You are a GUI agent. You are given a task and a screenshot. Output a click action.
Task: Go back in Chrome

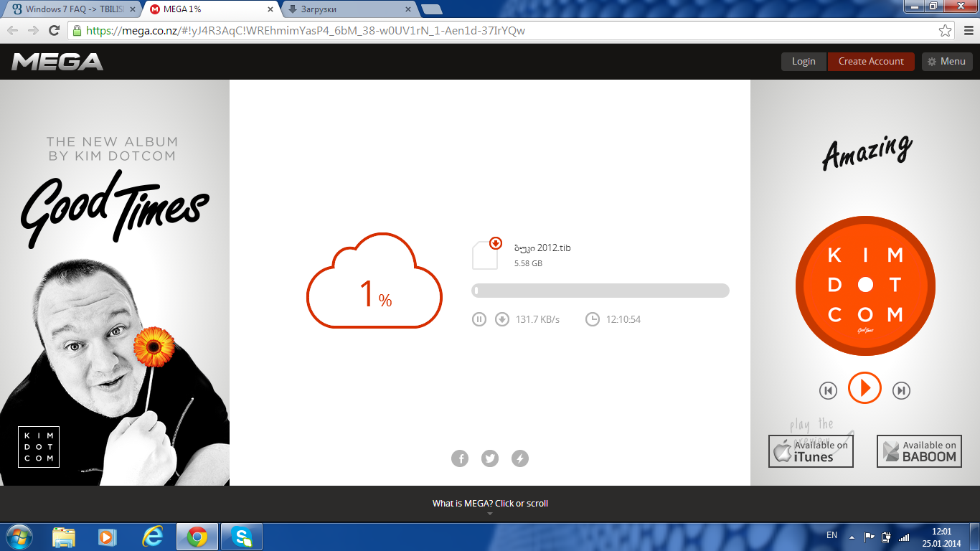coord(13,31)
